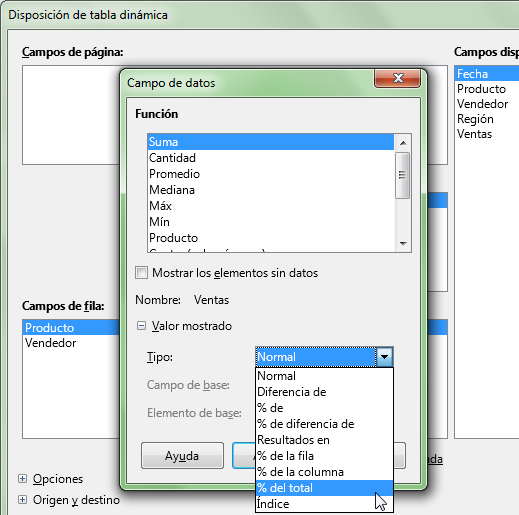Image resolution: width=519 pixels, height=515 pixels.
Task: Choose Índice option
Action: point(324,504)
